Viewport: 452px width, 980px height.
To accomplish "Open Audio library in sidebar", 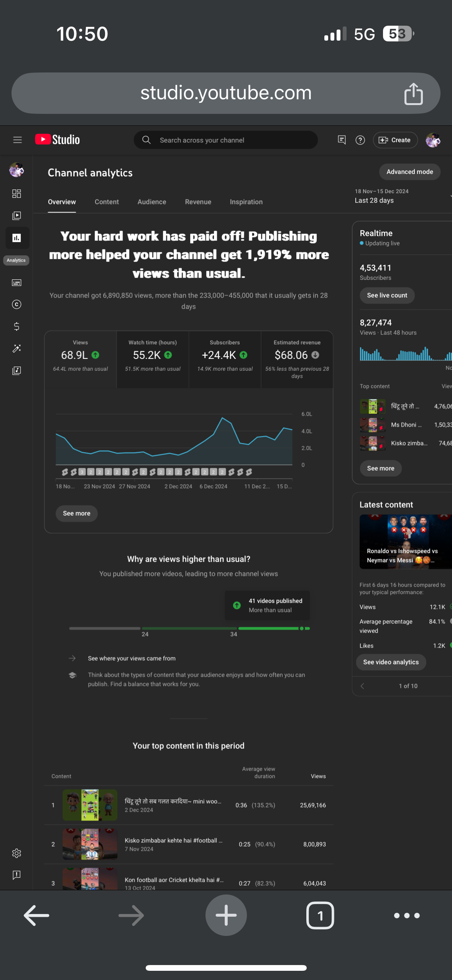I will 16,370.
